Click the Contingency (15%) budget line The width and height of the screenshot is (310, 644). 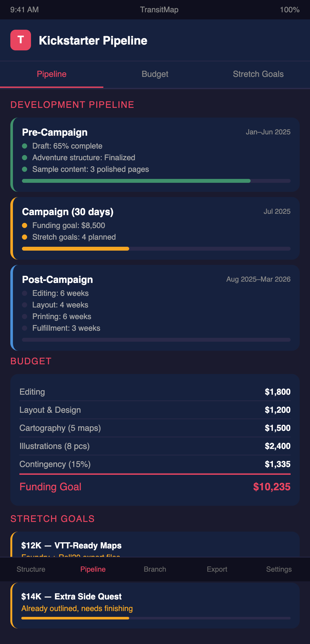coord(155,464)
